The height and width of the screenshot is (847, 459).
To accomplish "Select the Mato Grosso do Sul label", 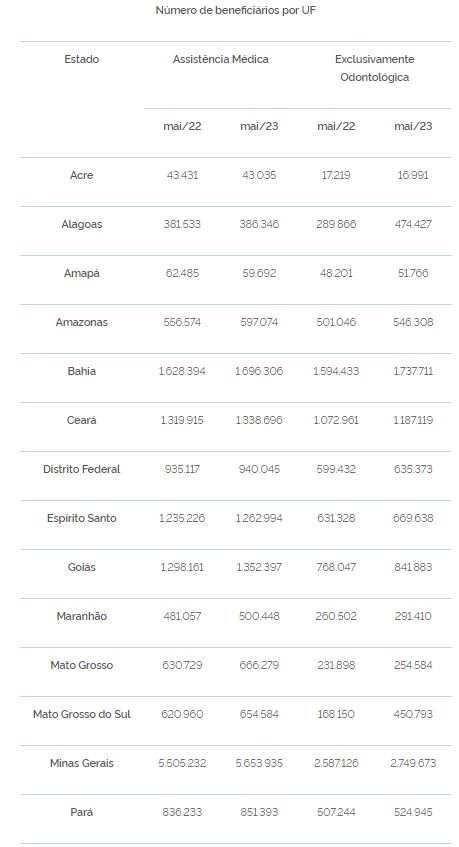I will (x=82, y=714).
